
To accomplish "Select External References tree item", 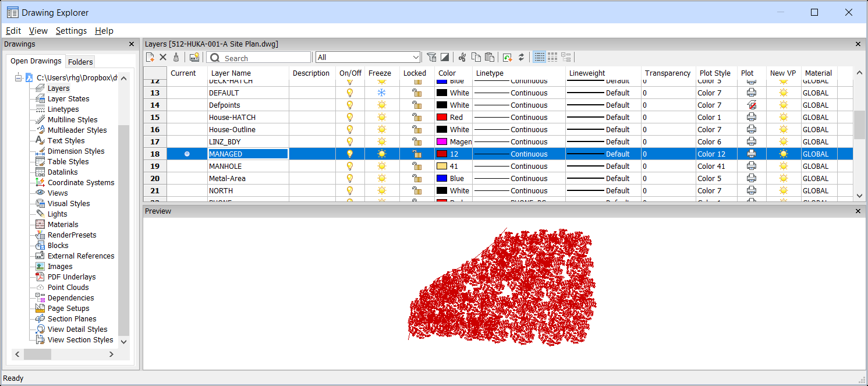I will pyautogui.click(x=81, y=256).
